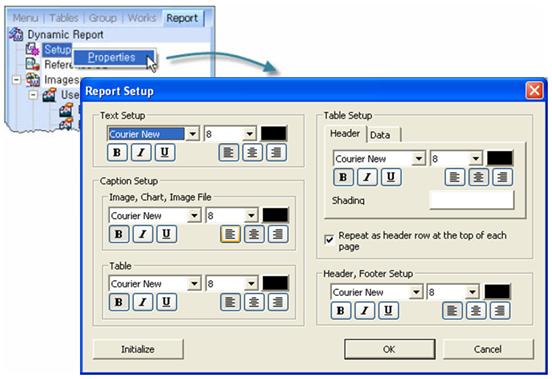Toggle Bold in Table Setup Header tab

tap(343, 177)
